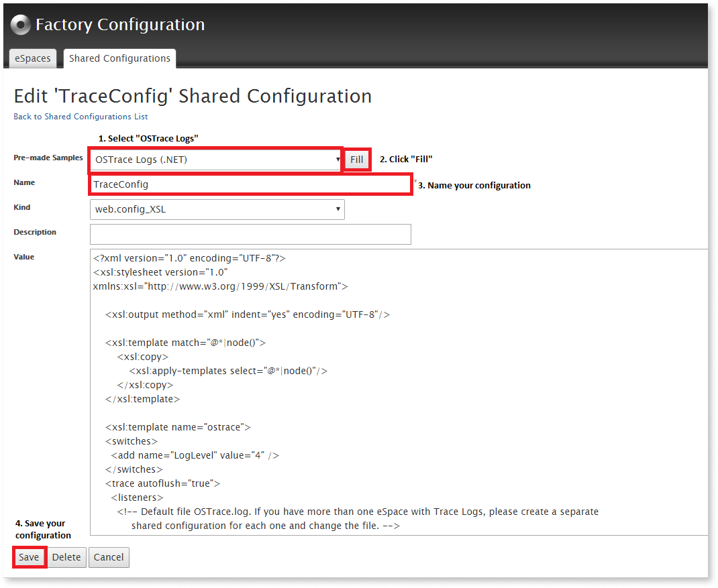Click the xsl:apply-templates select line
Screen dimensions: 718x588
pyautogui.click(x=228, y=371)
